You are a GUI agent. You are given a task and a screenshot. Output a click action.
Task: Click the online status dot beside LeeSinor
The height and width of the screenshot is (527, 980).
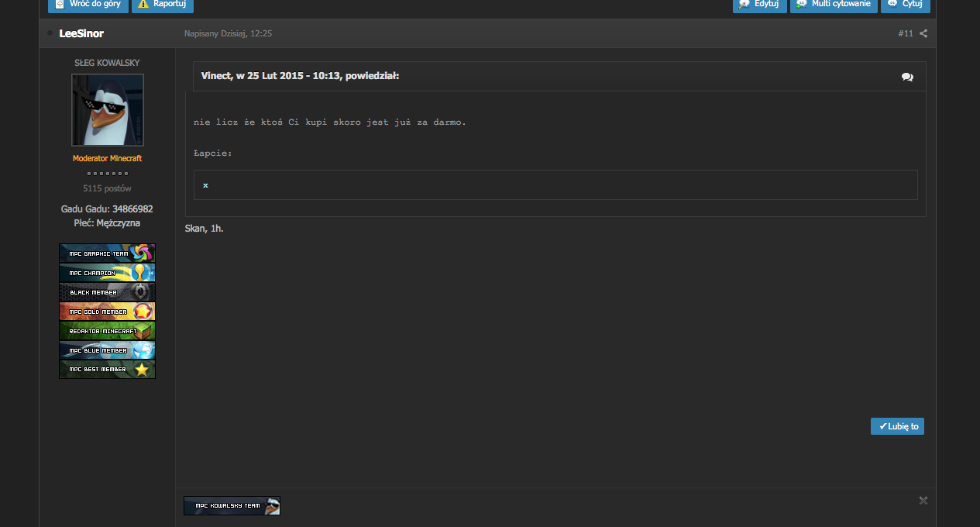[50, 33]
